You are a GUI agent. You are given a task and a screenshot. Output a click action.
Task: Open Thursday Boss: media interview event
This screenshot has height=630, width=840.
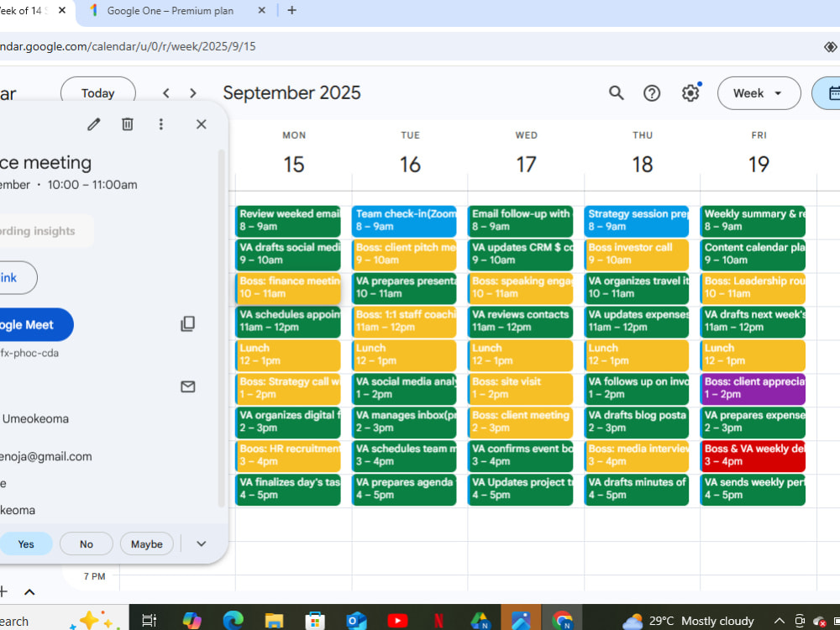point(637,456)
